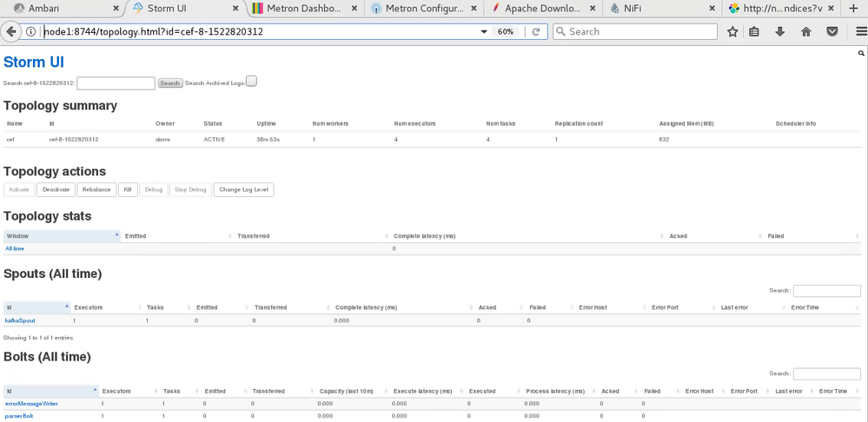
Task: Sort Bolts by Capacity (last 10m) column
Action: click(352, 391)
